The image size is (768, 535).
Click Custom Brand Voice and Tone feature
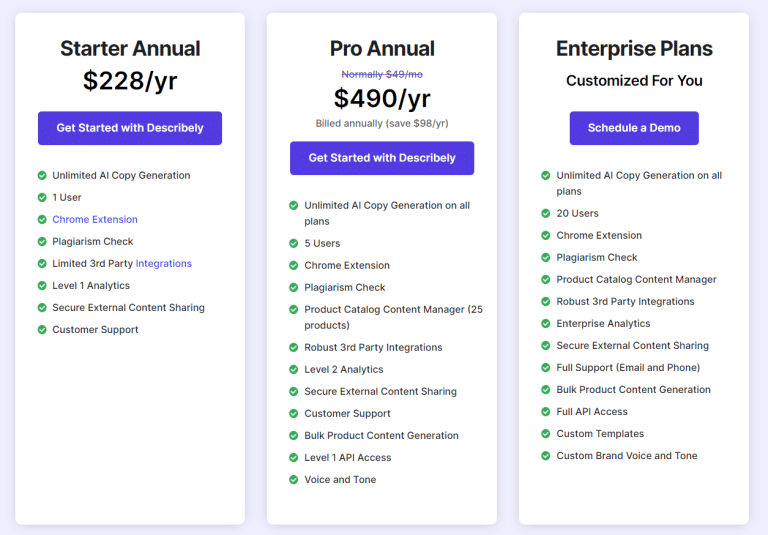click(x=626, y=456)
